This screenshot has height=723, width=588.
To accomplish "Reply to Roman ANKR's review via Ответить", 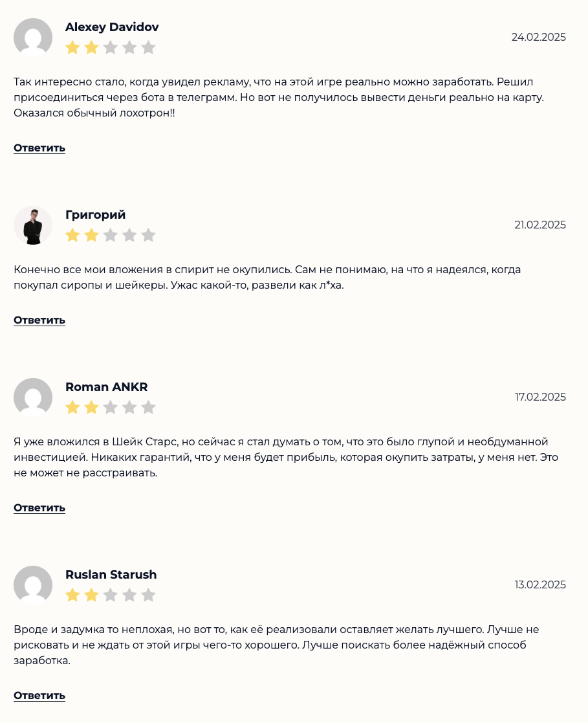I will click(x=39, y=508).
